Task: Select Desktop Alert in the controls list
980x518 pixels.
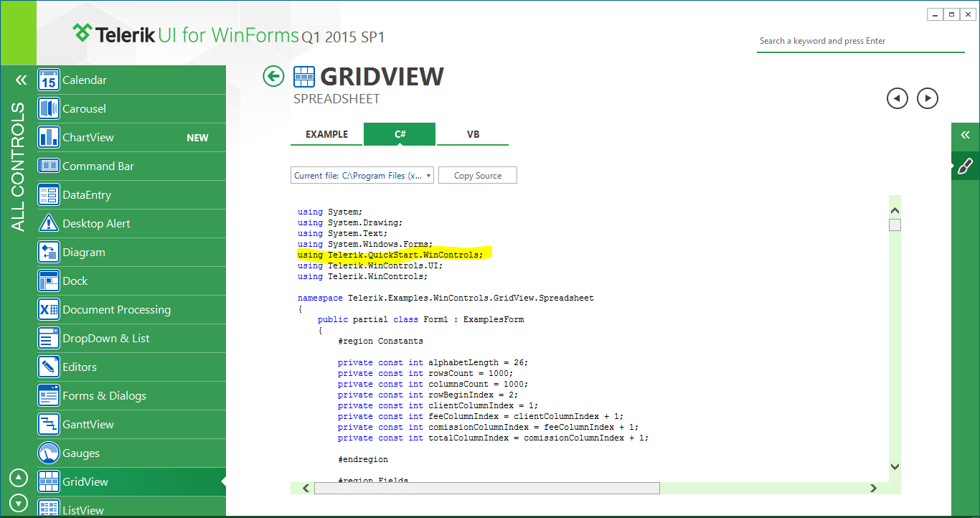Action: pos(96,224)
